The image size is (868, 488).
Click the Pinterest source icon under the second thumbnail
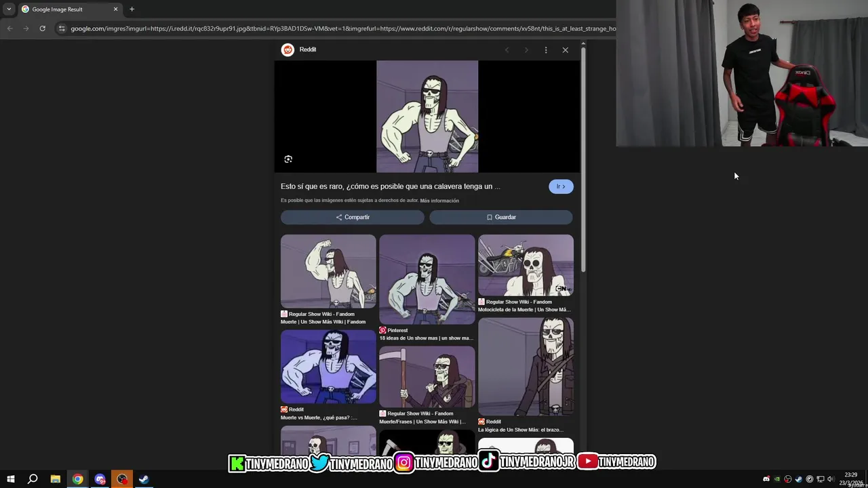(382, 330)
